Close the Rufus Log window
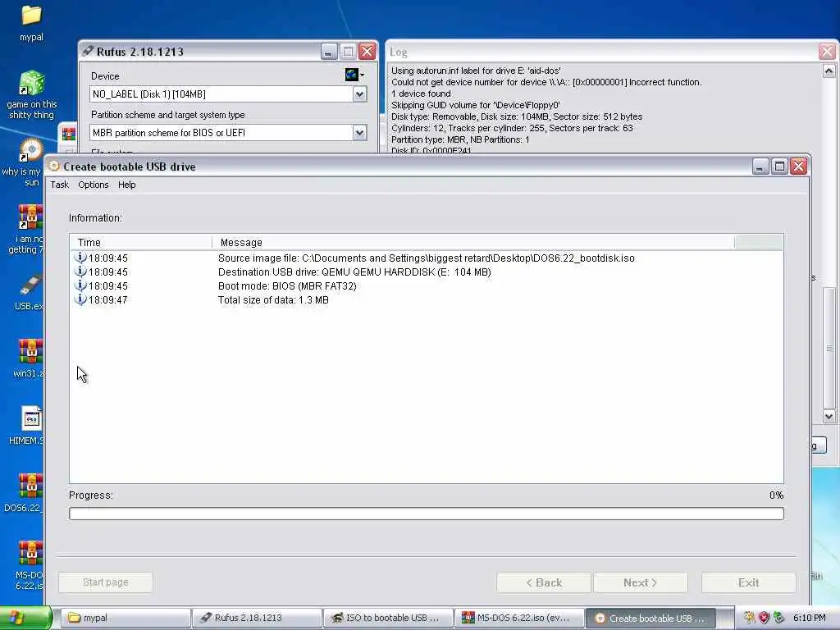Image resolution: width=840 pixels, height=630 pixels. (x=827, y=52)
